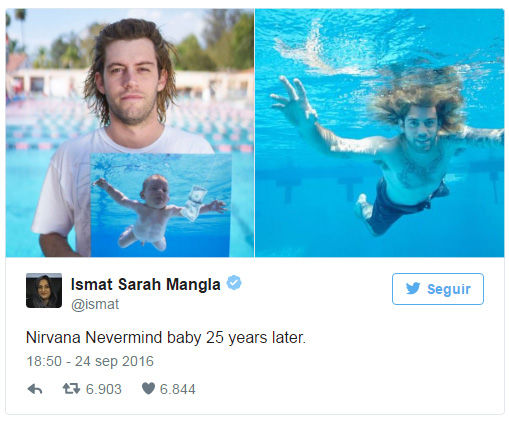Retweet using the retweet arrows icon
The width and height of the screenshot is (509, 430).
click(71, 388)
